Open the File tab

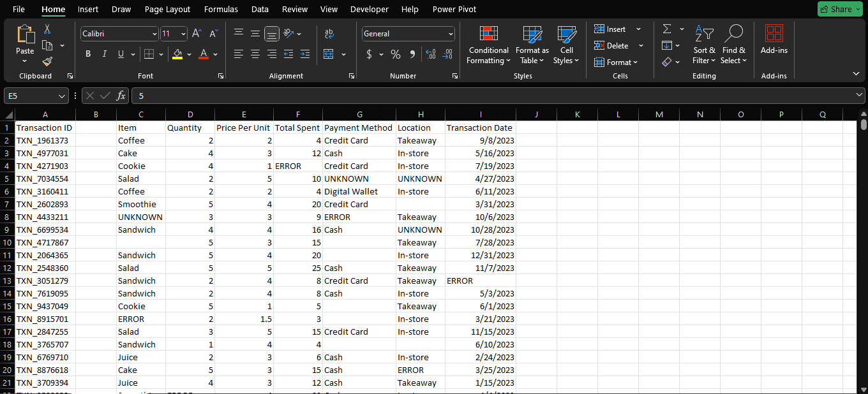[19, 9]
